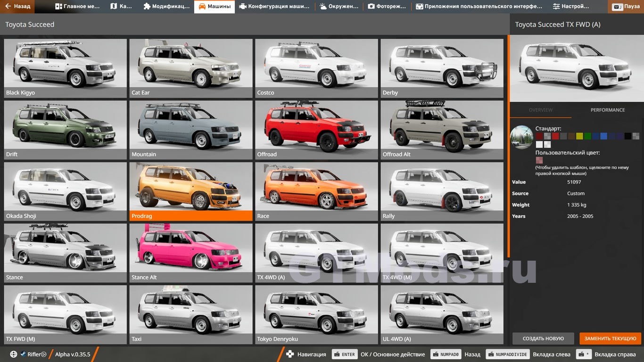This screenshot has width=644, height=362.
Task: Select the Taxi configuration
Action: 191,314
